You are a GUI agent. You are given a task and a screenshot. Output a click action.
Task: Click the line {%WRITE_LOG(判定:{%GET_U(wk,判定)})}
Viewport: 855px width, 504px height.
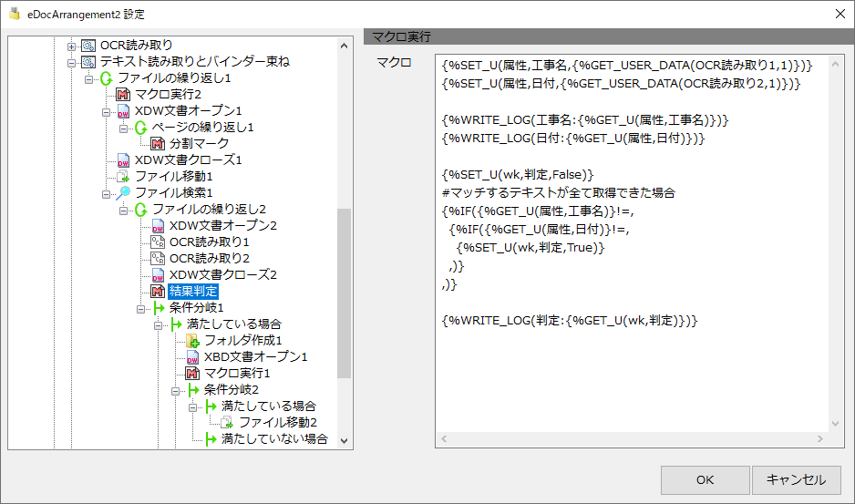coord(570,320)
